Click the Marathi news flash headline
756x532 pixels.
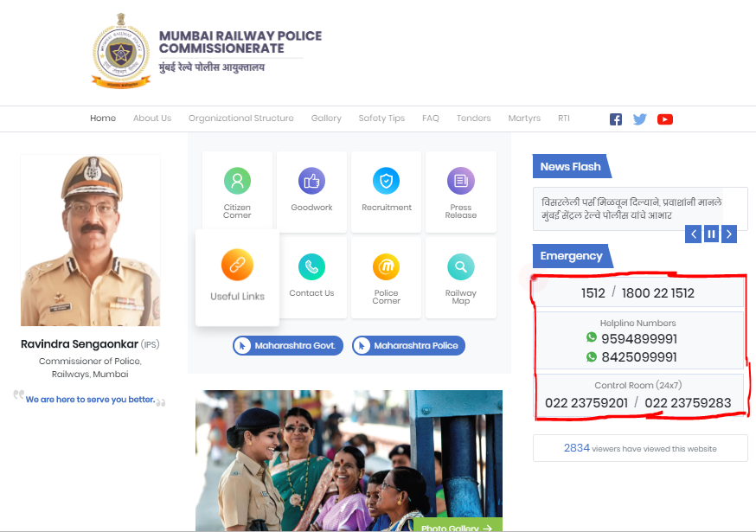(631, 208)
